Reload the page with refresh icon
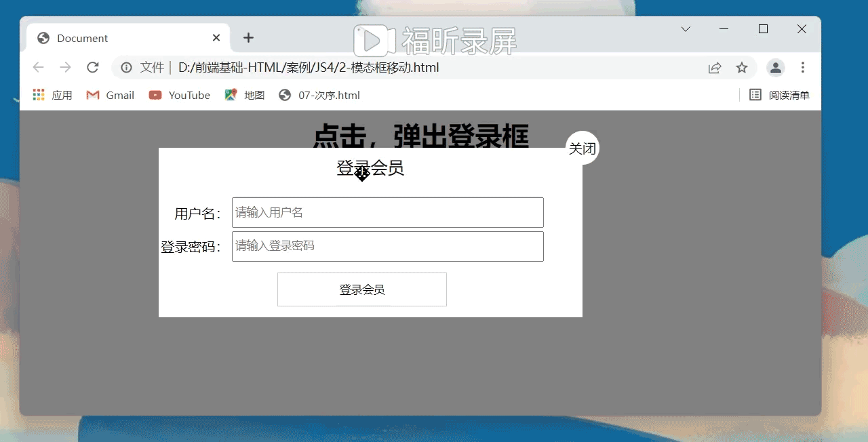The image size is (868, 442). click(x=93, y=67)
